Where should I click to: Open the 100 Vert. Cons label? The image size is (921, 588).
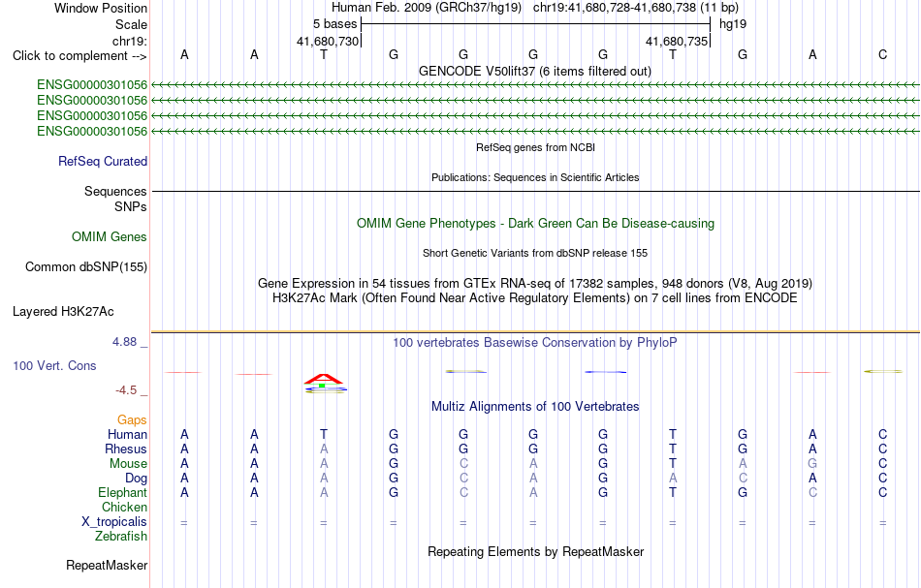point(54,366)
